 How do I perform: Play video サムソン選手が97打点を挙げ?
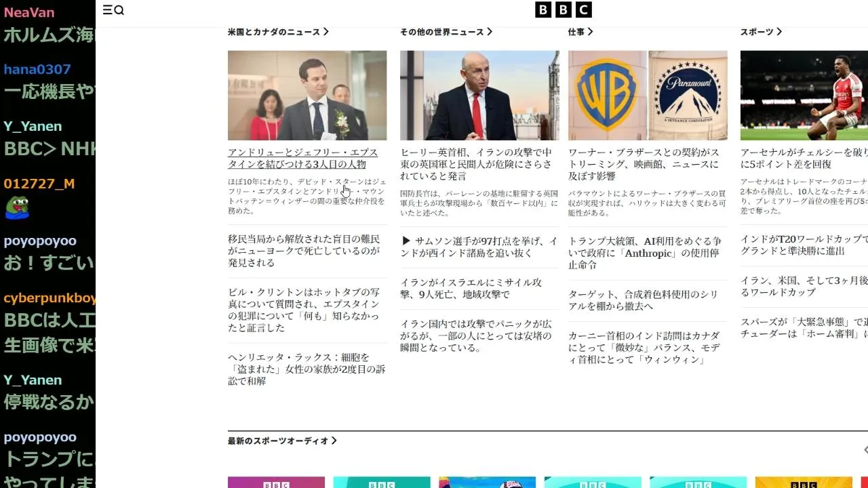pos(479,247)
